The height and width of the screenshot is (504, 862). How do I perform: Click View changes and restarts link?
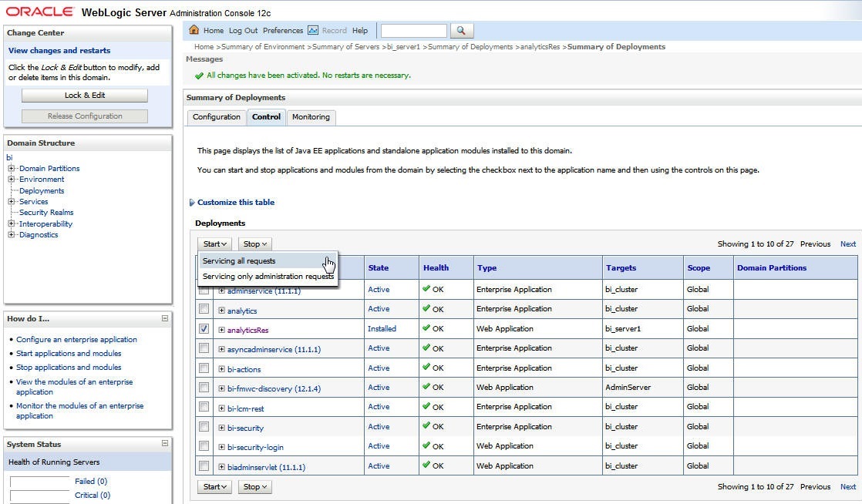pyautogui.click(x=59, y=50)
